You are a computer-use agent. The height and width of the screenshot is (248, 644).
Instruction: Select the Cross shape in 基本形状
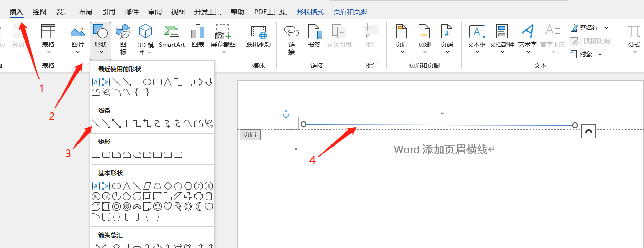pyautogui.click(x=188, y=196)
